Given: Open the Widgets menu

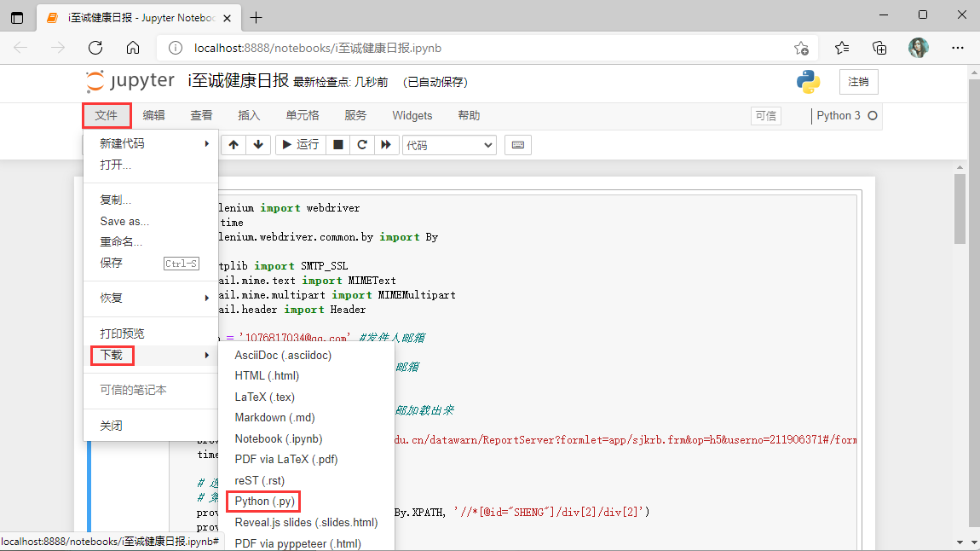Looking at the screenshot, I should (412, 116).
